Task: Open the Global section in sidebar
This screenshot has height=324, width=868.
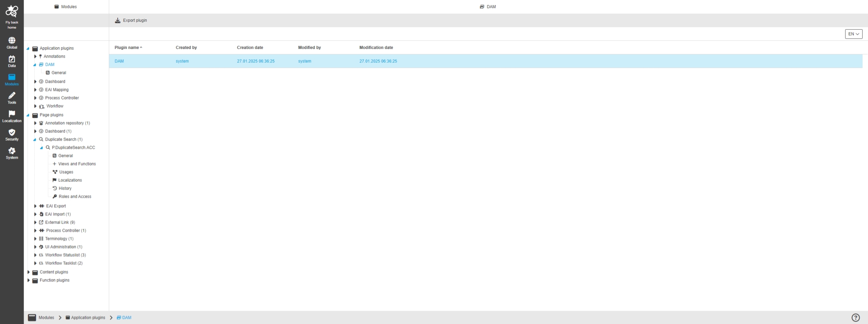Action: (x=12, y=43)
